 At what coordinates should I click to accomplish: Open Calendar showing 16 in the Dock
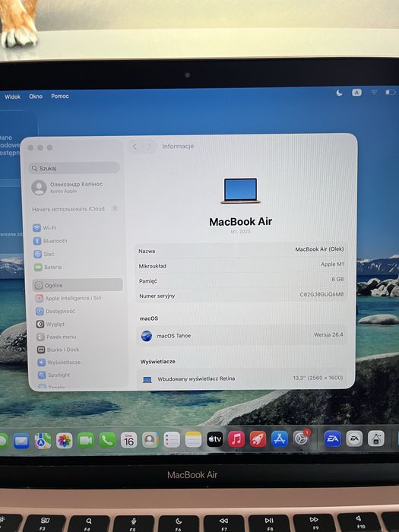128,440
